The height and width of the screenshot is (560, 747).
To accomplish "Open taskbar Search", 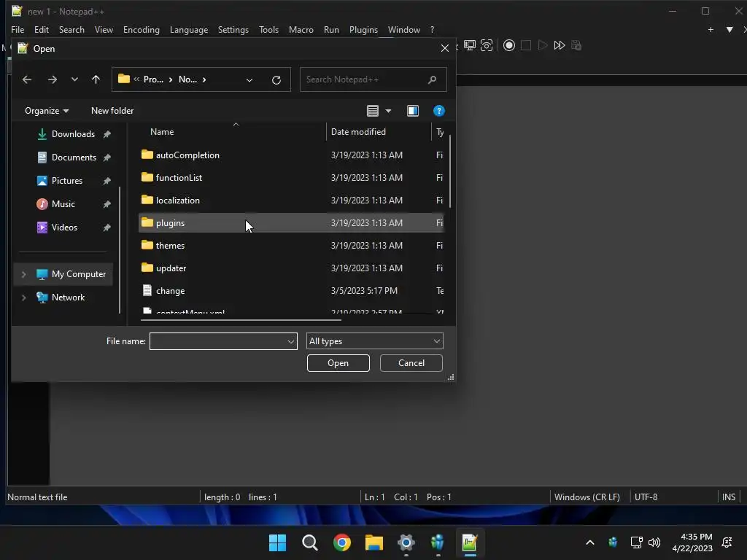I will click(x=309, y=542).
